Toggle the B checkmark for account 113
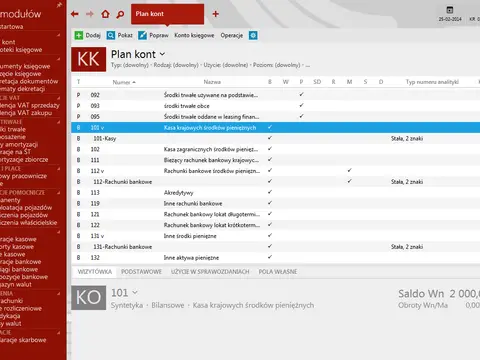The height and width of the screenshot is (360, 480). coord(270,192)
